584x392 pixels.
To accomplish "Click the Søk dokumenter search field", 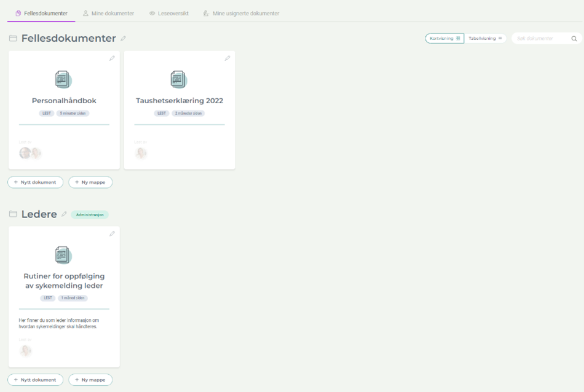I will [x=539, y=39].
